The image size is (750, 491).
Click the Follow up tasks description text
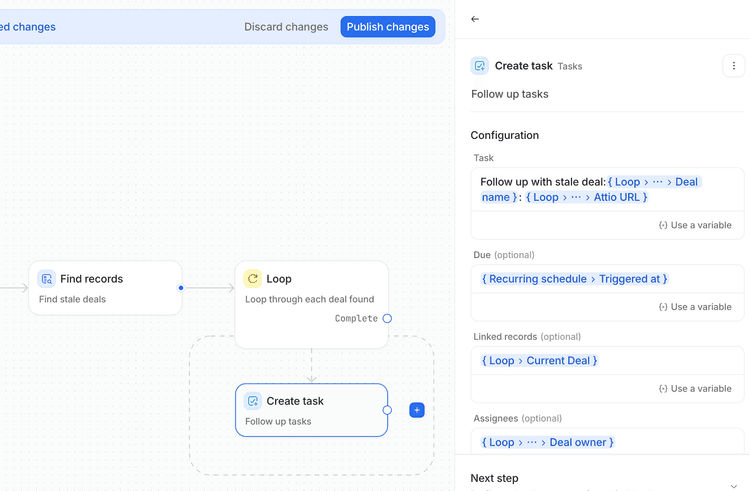tap(509, 94)
